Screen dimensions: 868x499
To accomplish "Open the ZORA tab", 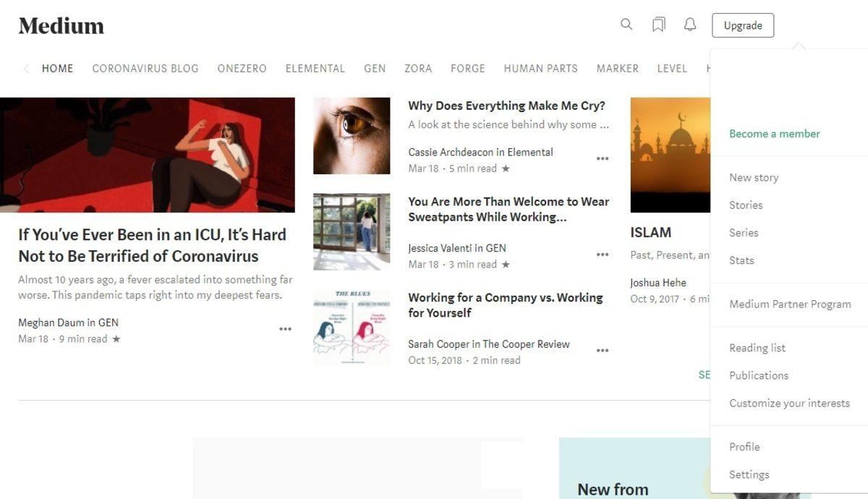I will 418,68.
